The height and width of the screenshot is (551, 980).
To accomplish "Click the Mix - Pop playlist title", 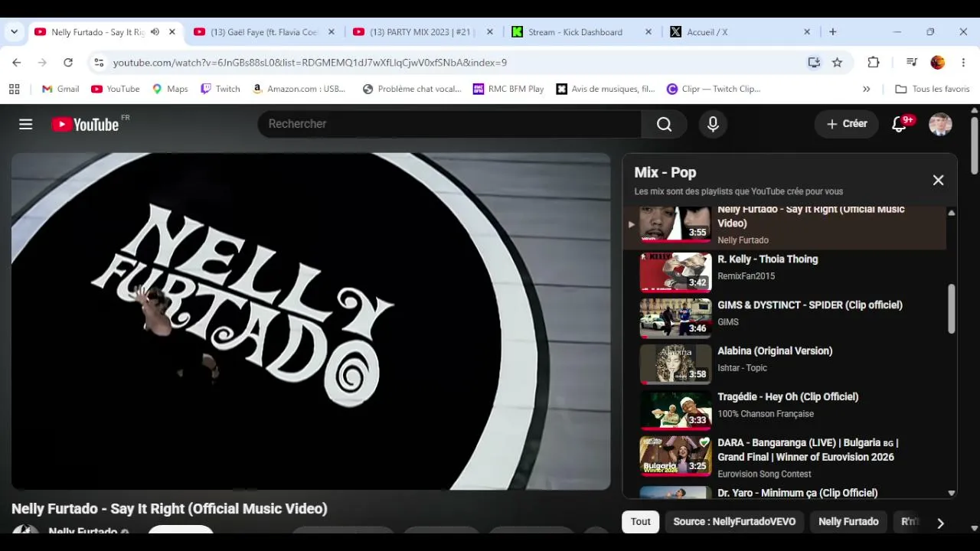I will coord(665,173).
